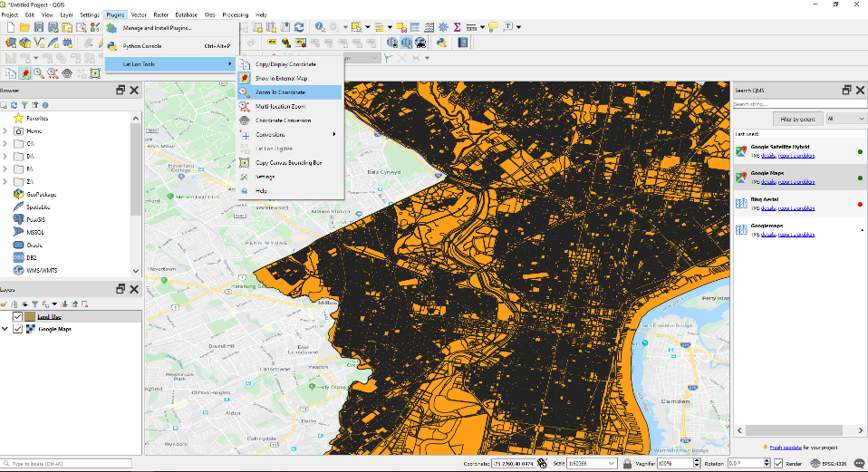
Task: Click the Refresh icon in main toolbar
Action: [x=299, y=27]
